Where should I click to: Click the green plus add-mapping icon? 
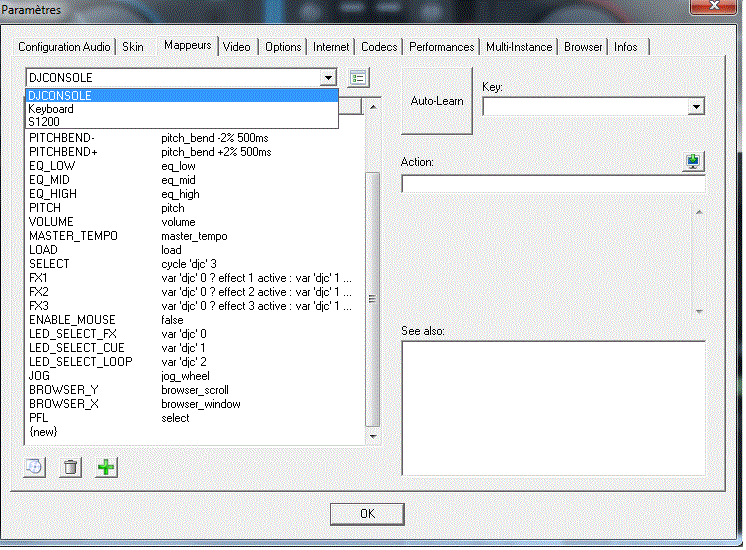[106, 468]
